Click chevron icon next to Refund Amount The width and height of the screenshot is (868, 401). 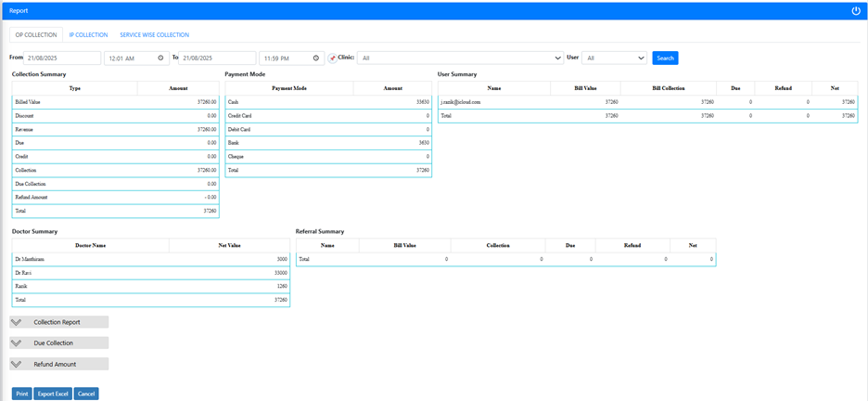click(x=17, y=365)
